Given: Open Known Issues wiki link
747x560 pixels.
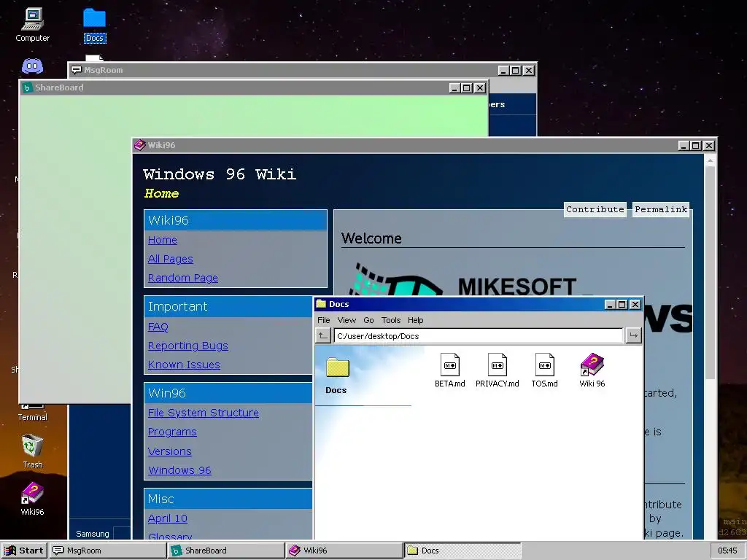Looking at the screenshot, I should point(184,365).
